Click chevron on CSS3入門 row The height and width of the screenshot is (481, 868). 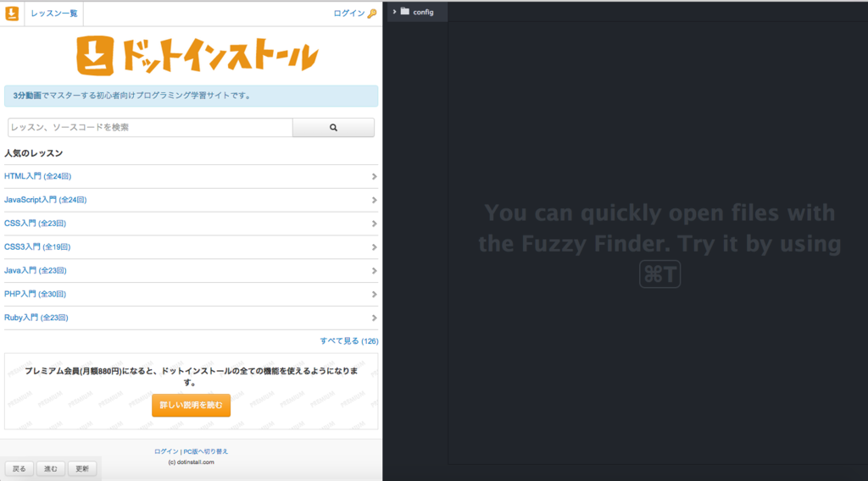[x=374, y=247]
